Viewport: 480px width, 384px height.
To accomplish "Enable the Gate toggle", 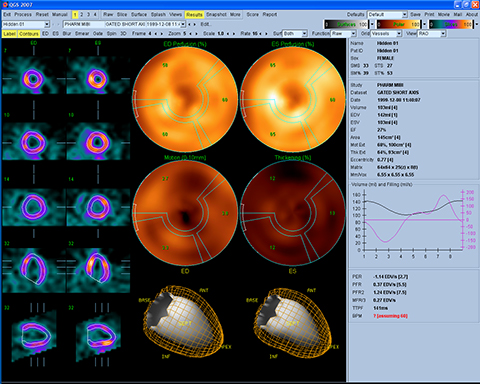I will 98,34.
